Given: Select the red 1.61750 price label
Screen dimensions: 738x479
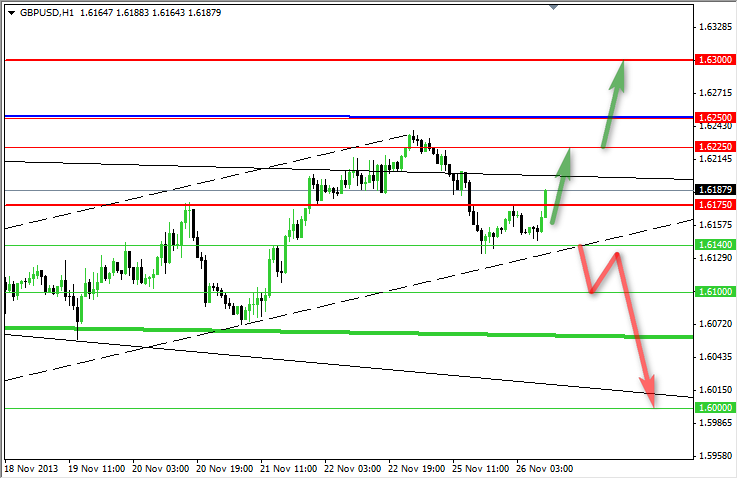Looking at the screenshot, I should [x=715, y=205].
